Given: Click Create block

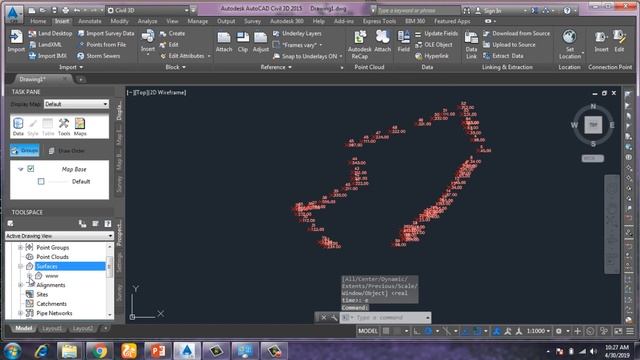Looking at the screenshot, I should (x=172, y=33).
